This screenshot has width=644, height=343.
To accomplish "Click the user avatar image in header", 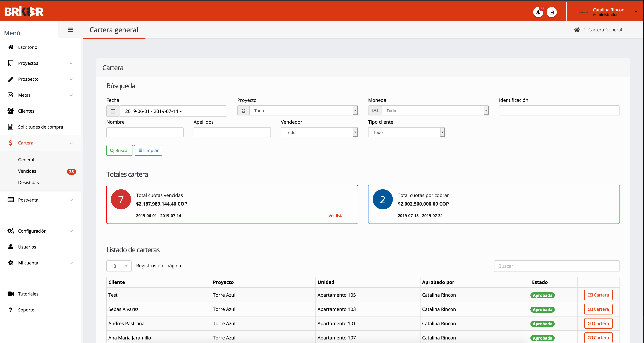I will pyautogui.click(x=582, y=12).
